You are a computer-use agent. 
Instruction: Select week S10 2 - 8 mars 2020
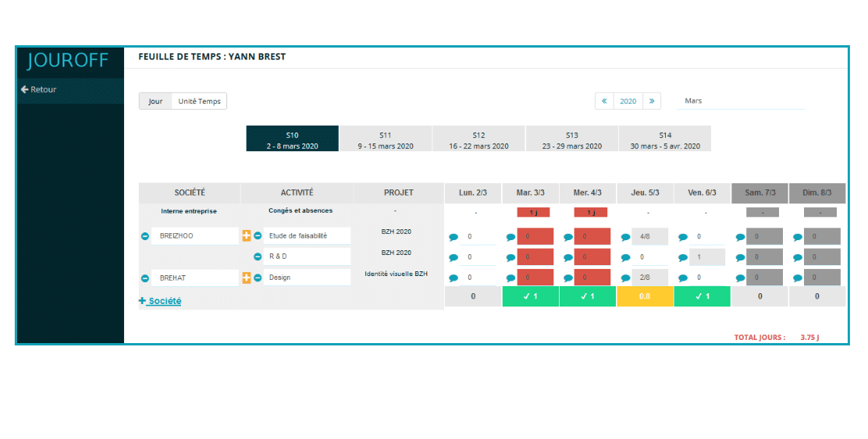click(292, 139)
